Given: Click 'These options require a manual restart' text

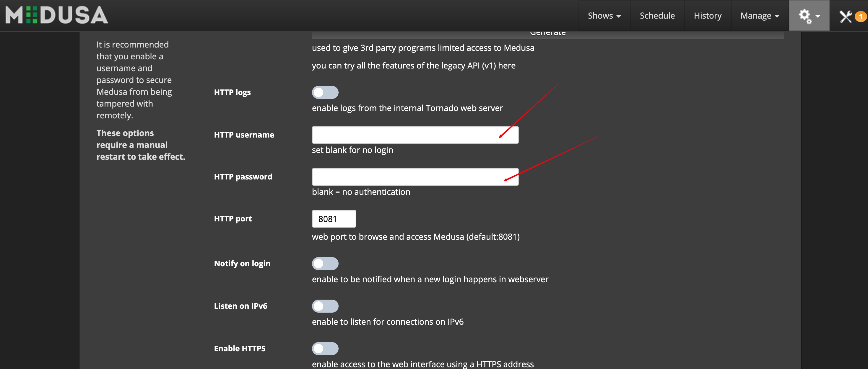Looking at the screenshot, I should point(141,145).
